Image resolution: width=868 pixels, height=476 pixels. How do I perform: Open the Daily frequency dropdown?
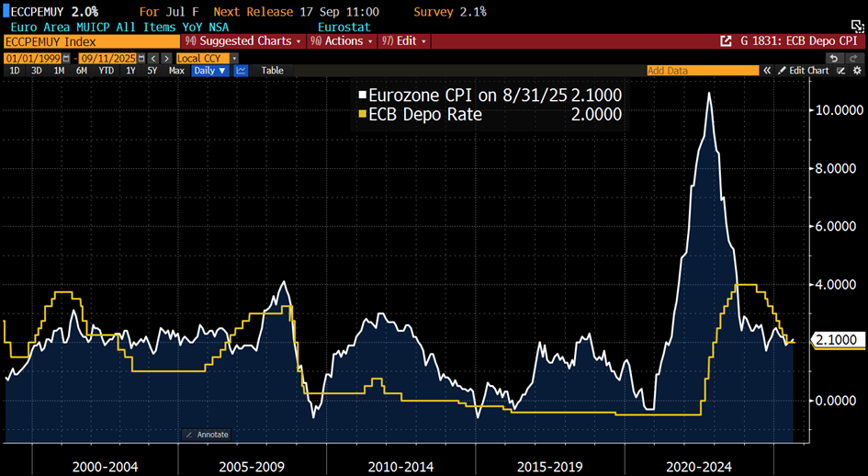point(209,71)
